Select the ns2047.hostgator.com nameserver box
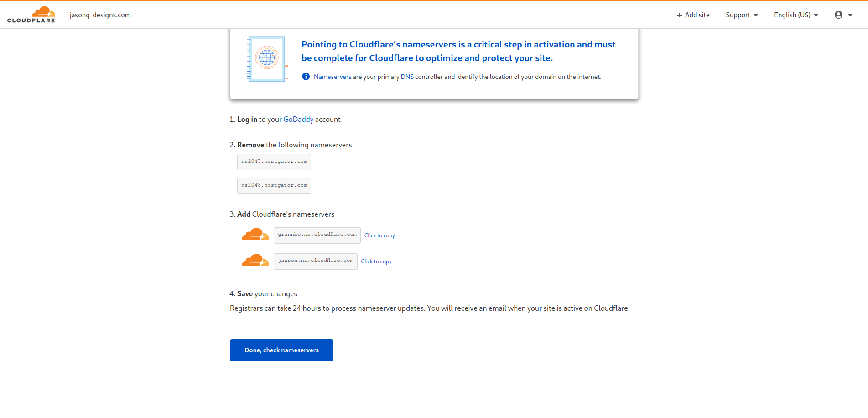The width and height of the screenshot is (868, 418). pyautogui.click(x=274, y=162)
